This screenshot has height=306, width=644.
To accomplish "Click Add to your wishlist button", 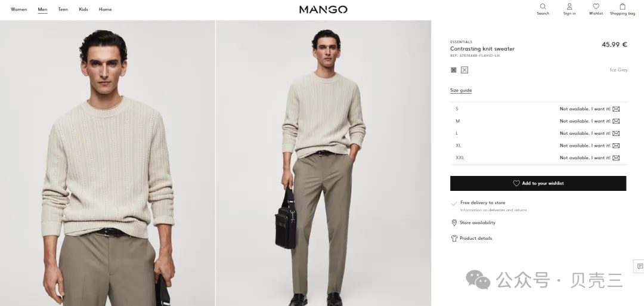I will (538, 183).
